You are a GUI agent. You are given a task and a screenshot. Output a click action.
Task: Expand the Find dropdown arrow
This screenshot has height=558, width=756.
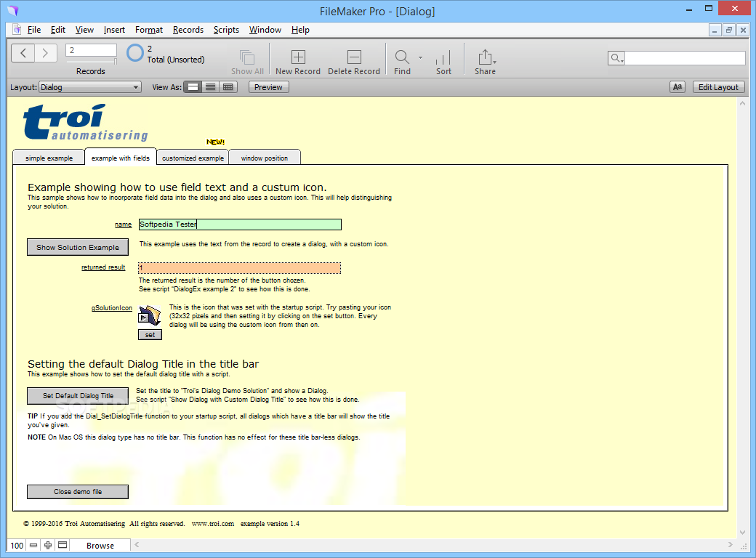(x=420, y=57)
